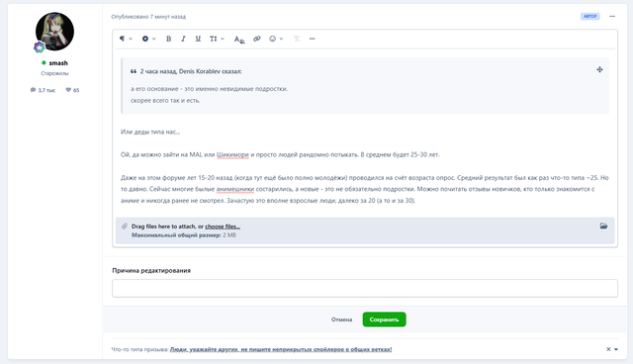Open the post options ellipsis menu

click(612, 16)
